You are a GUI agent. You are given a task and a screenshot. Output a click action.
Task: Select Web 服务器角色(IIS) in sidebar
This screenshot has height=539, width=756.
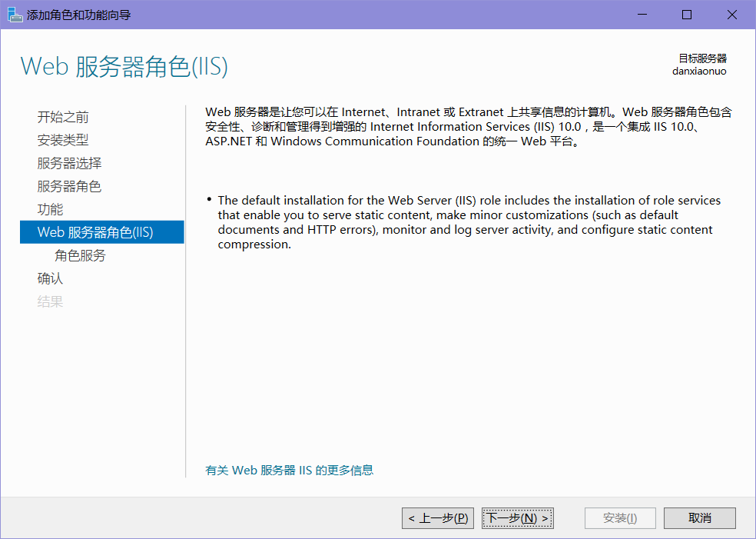tap(101, 232)
